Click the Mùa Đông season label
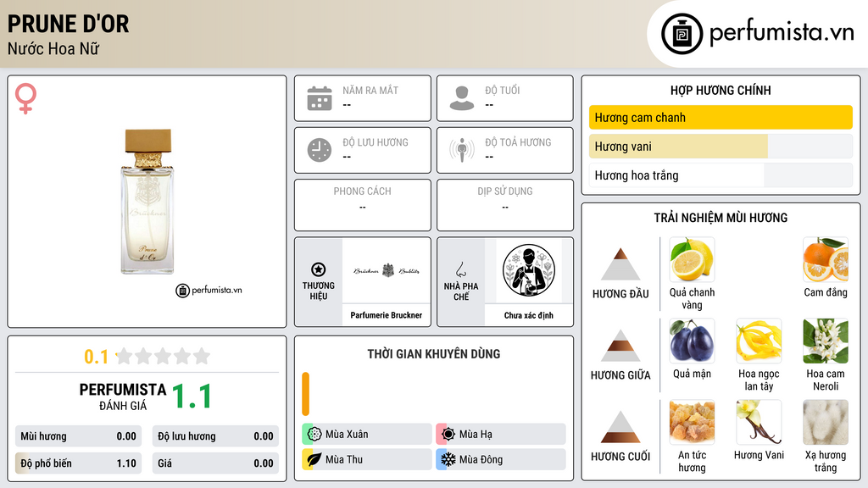 481,459
